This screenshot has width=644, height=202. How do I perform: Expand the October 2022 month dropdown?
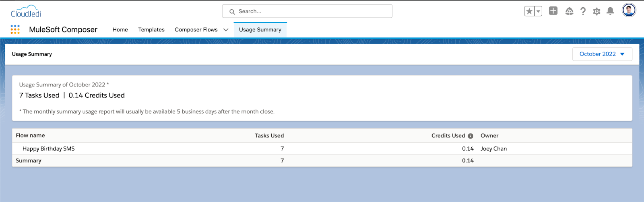(602, 54)
